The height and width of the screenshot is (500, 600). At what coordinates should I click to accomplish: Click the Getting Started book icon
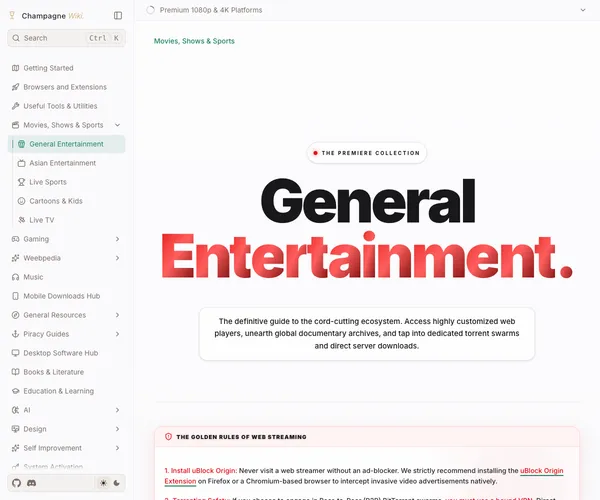15,68
